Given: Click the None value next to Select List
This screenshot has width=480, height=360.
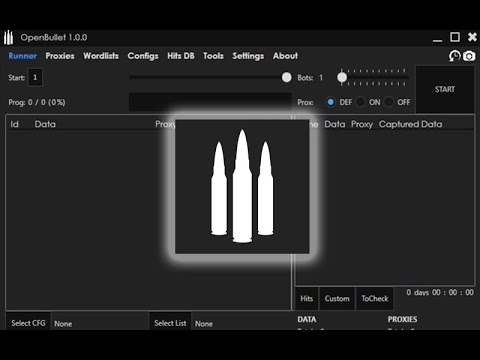Looking at the screenshot, I should [204, 324].
